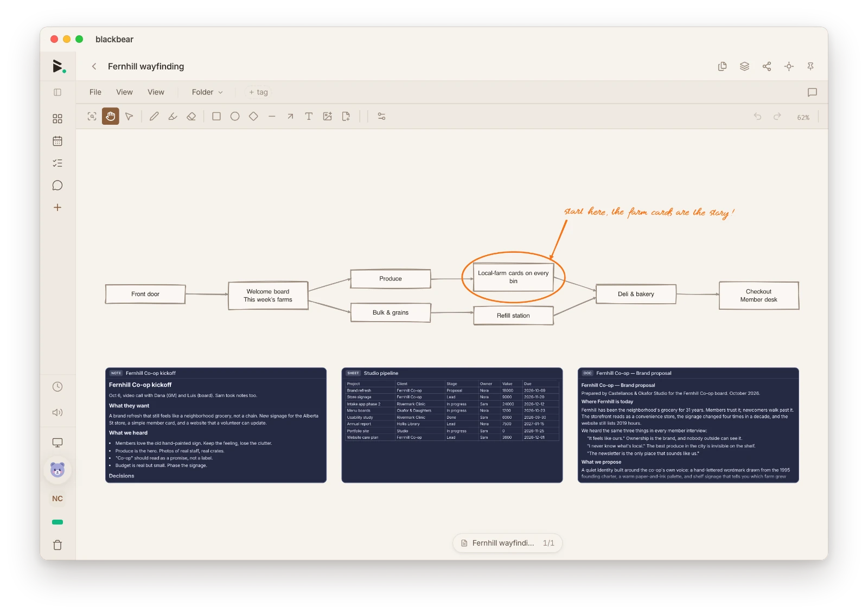Toggle the left sidebar panel
The image size is (868, 614).
(x=58, y=92)
